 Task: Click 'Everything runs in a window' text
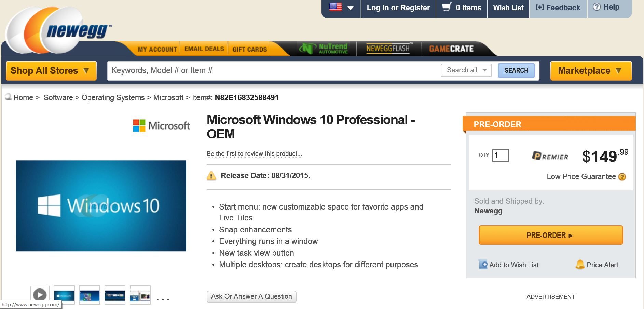tap(269, 241)
